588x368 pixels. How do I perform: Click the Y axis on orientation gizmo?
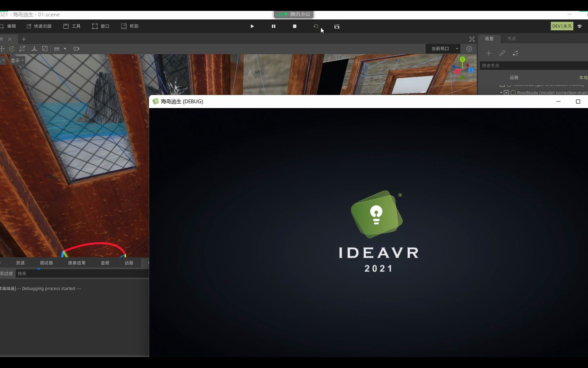[462, 60]
